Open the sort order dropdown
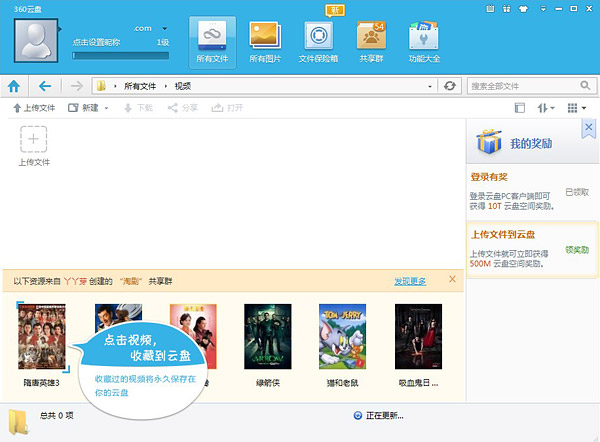Screen dimensions: 600x442 [x=546, y=108]
